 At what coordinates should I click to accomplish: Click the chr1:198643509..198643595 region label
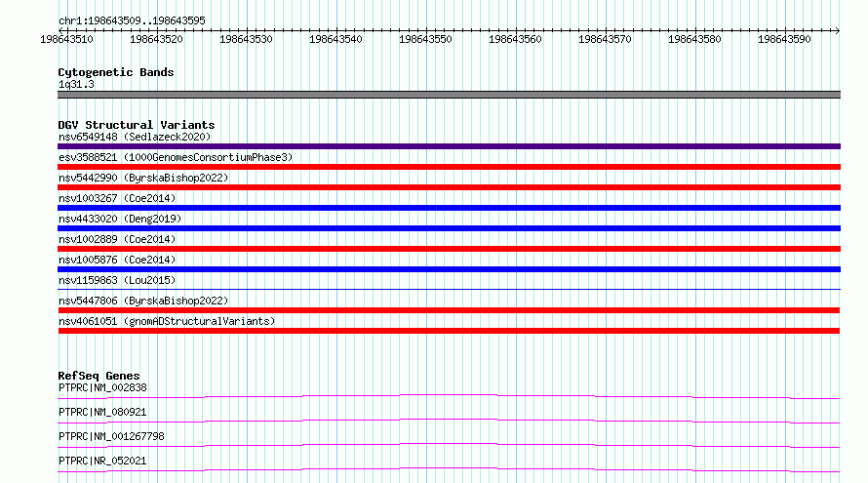coord(132,20)
